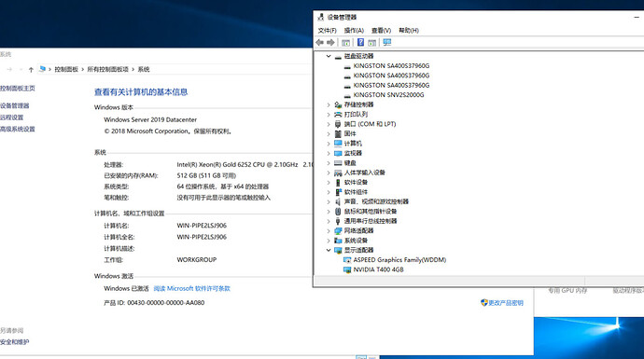The height and width of the screenshot is (359, 644).
Task: Open the 文件(F) menu
Action: [x=327, y=31]
